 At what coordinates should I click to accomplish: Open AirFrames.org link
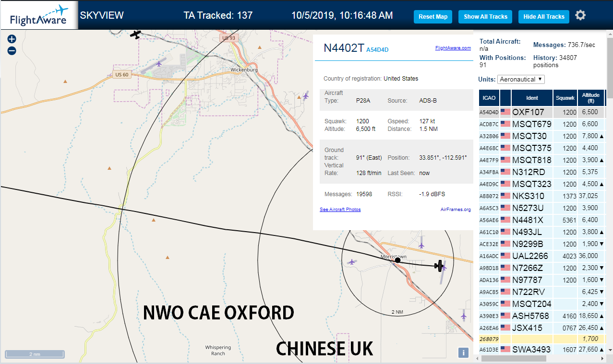pyautogui.click(x=456, y=210)
